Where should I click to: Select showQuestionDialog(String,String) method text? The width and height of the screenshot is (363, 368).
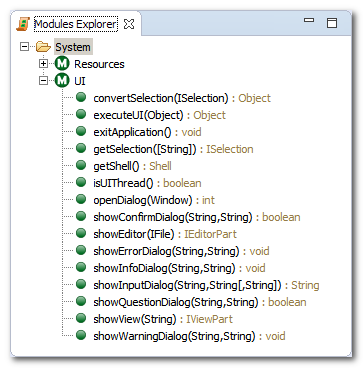click(176, 302)
